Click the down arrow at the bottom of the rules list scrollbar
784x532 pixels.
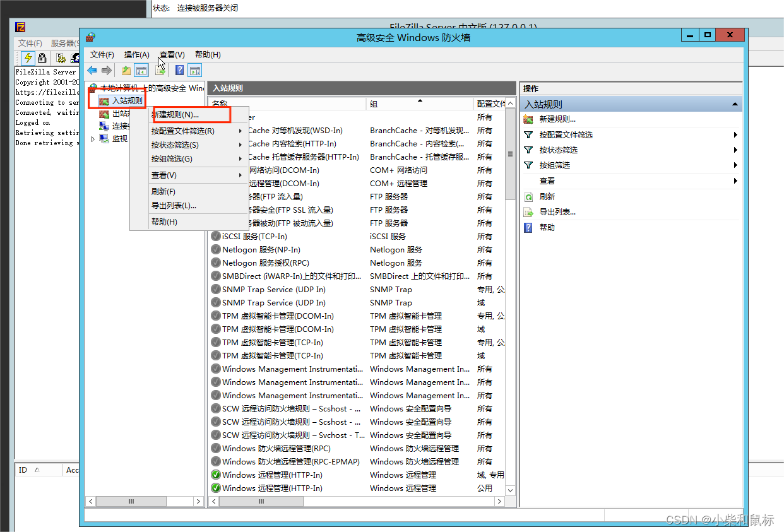tap(511, 490)
